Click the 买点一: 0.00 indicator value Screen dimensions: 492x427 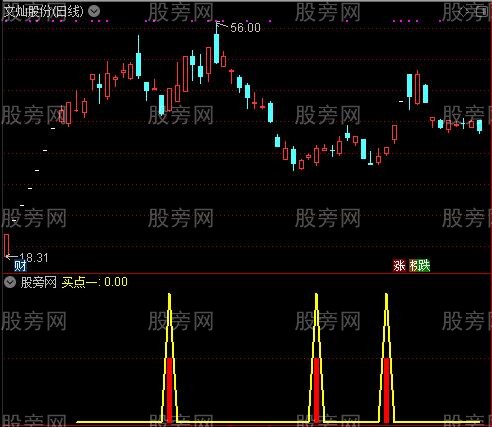[x=95, y=282]
